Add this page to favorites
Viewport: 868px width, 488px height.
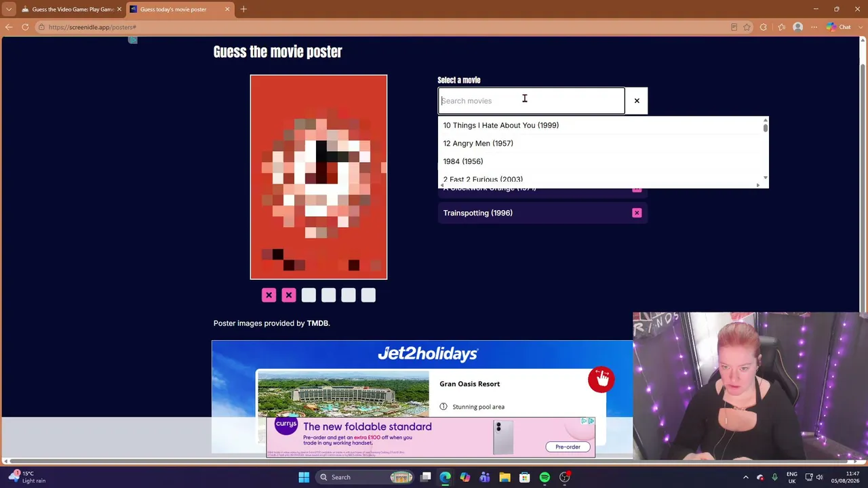(x=747, y=27)
